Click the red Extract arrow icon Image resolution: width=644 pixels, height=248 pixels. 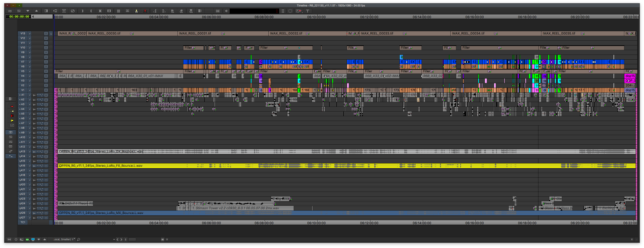click(145, 11)
